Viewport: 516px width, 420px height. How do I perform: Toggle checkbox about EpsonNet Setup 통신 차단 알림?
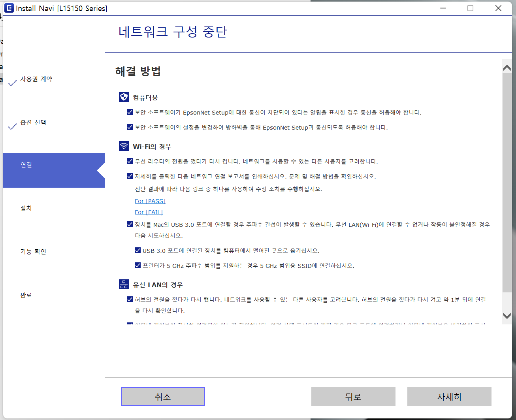pos(130,112)
